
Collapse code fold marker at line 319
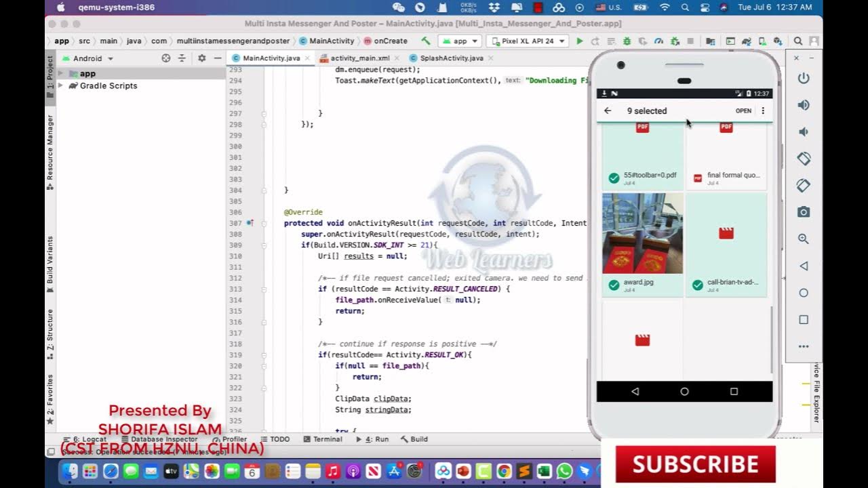tap(264, 355)
